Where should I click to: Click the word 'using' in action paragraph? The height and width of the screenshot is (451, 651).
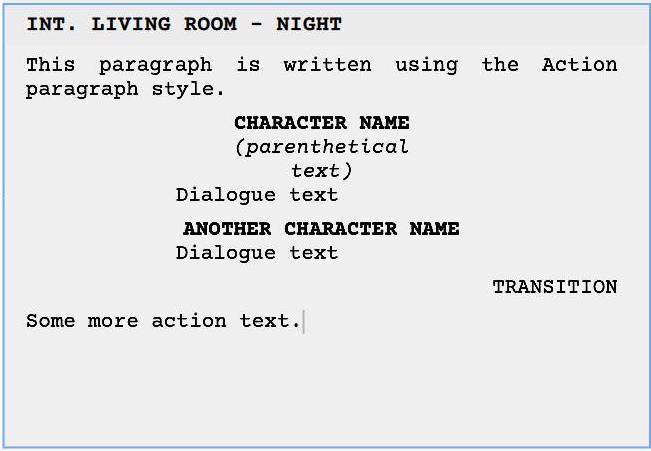point(427,66)
